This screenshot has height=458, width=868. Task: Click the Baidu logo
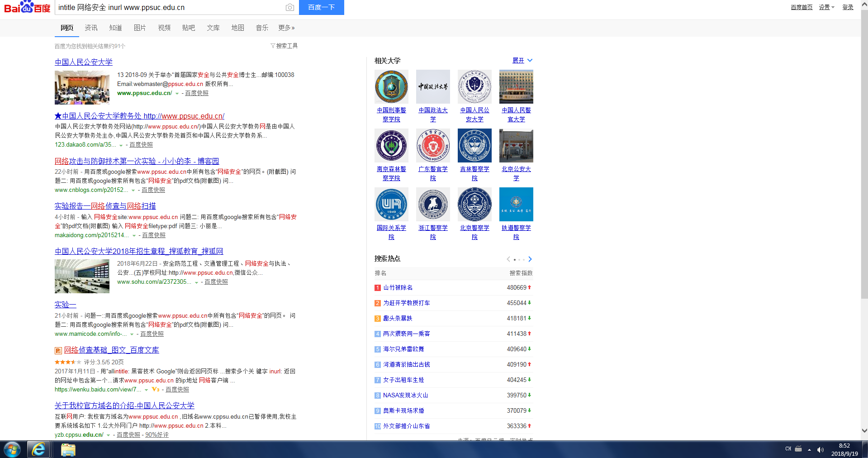point(27,7)
